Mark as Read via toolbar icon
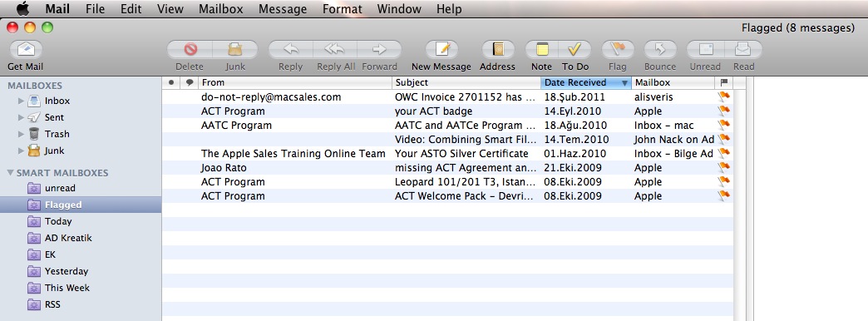Image resolution: width=868 pixels, height=321 pixels. [743, 49]
